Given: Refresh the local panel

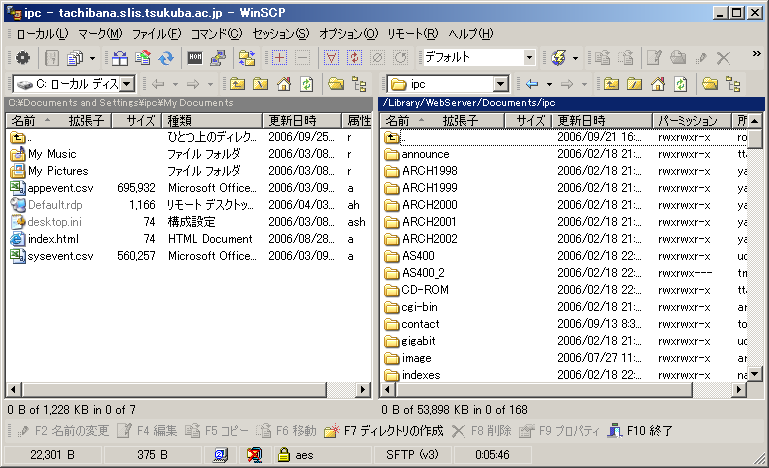Looking at the screenshot, I should coord(307,84).
